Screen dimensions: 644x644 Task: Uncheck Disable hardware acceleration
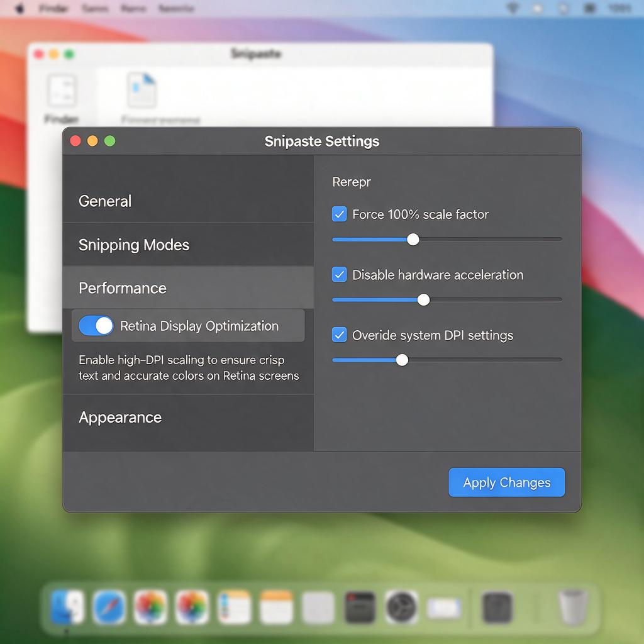tap(339, 274)
